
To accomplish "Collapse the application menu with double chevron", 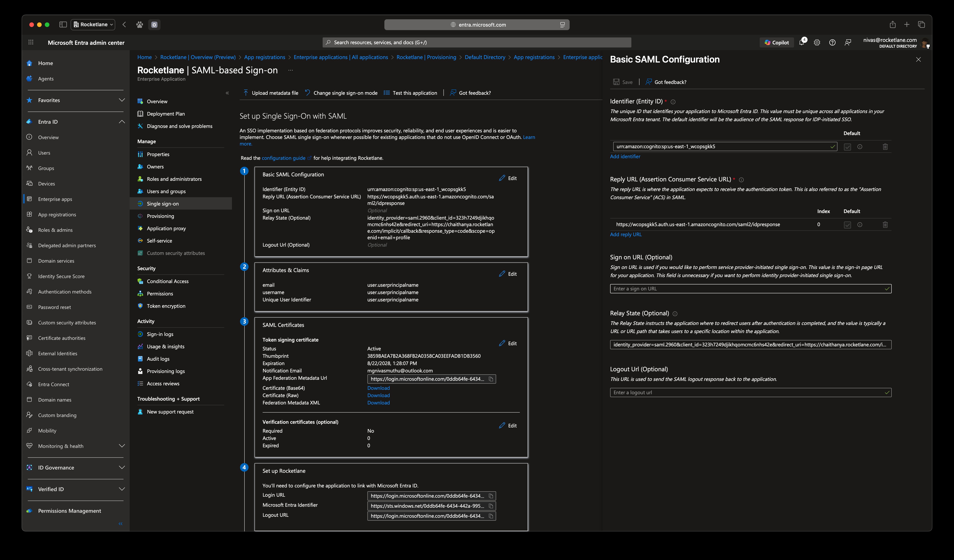I will [x=227, y=93].
